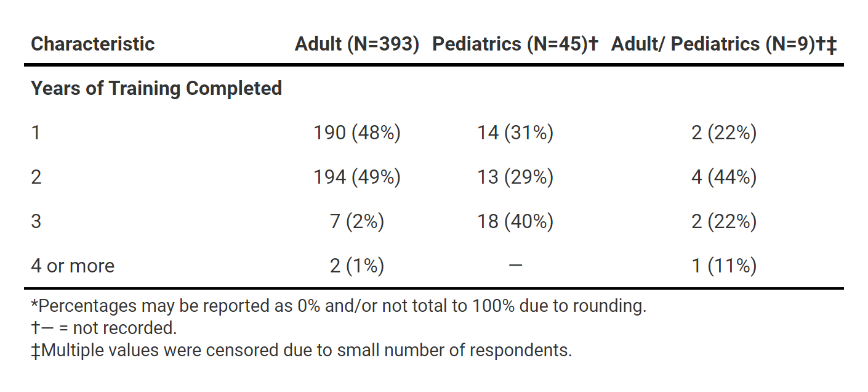Screen dimensions: 868x392
Task: Click the Years of Training Completed heading
Action: tap(156, 89)
